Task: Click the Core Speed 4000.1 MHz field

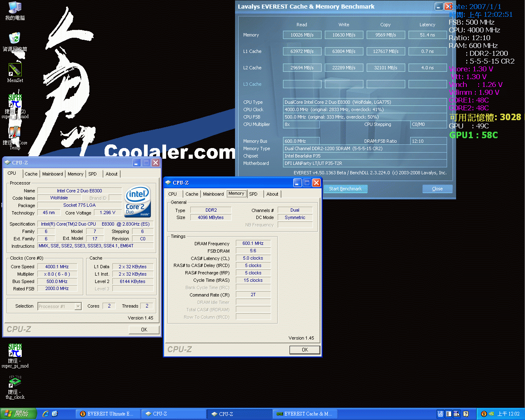Action: pos(57,267)
